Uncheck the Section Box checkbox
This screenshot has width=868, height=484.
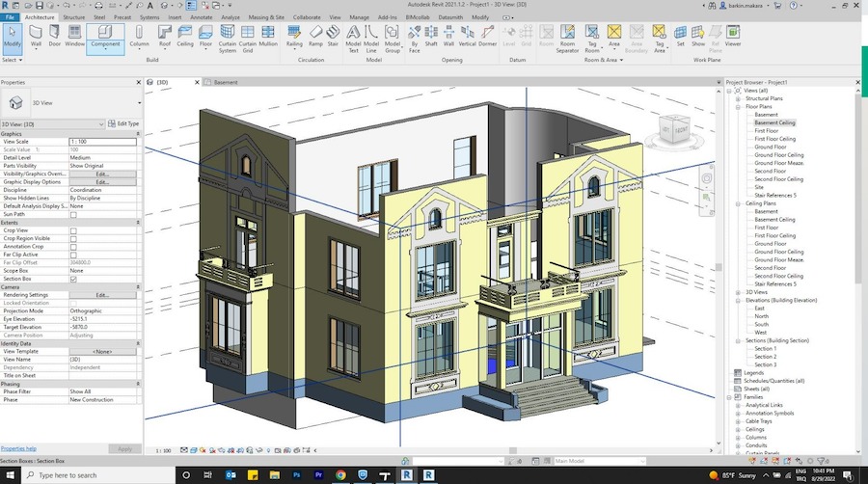(73, 280)
